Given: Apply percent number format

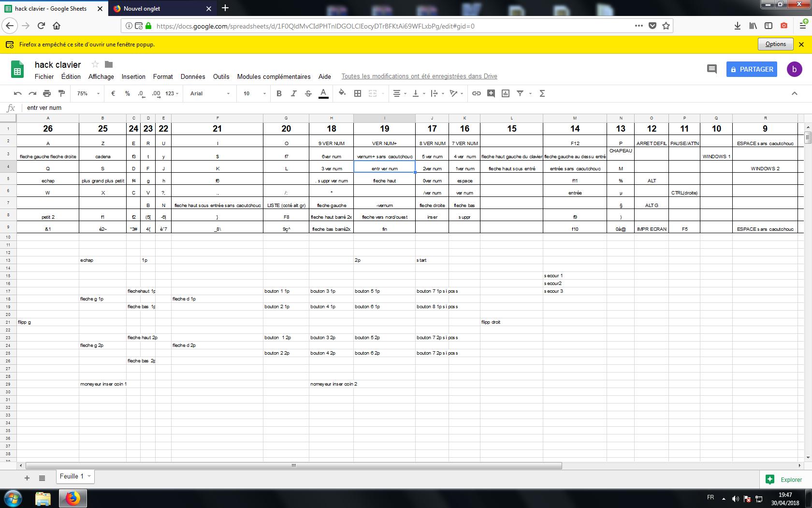Looking at the screenshot, I should coord(128,93).
